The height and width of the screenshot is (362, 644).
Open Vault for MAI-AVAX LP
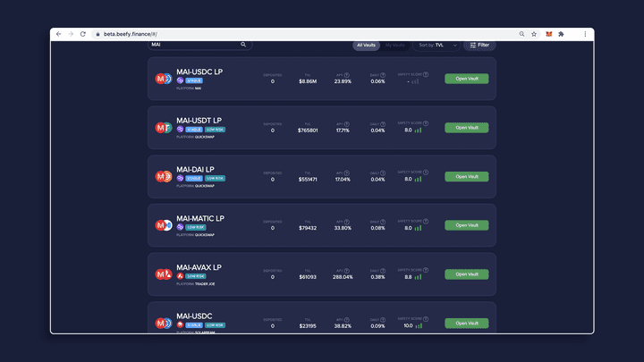click(x=466, y=274)
